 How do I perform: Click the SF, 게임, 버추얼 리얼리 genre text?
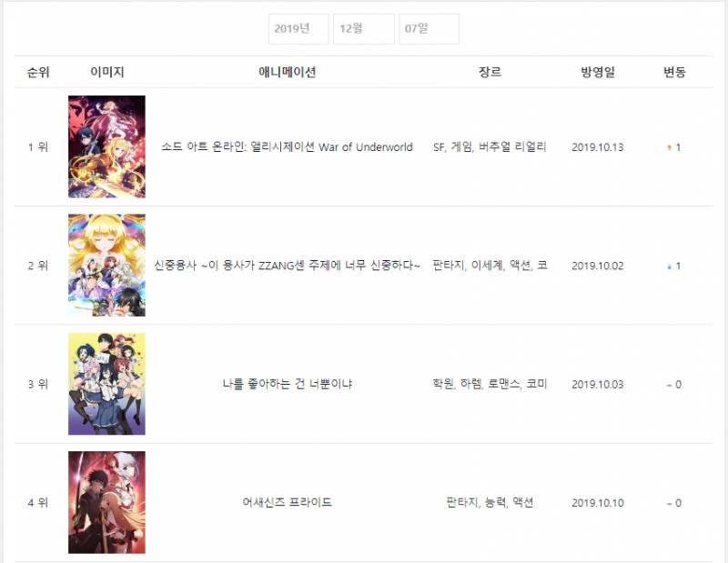pyautogui.click(x=490, y=147)
